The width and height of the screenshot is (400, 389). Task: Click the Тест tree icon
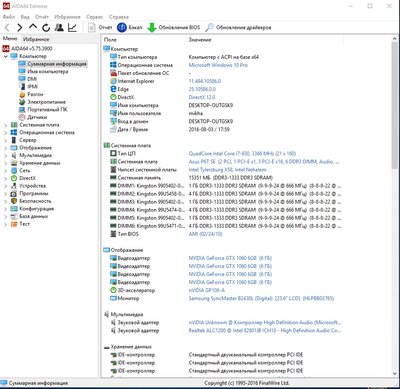click(x=14, y=224)
